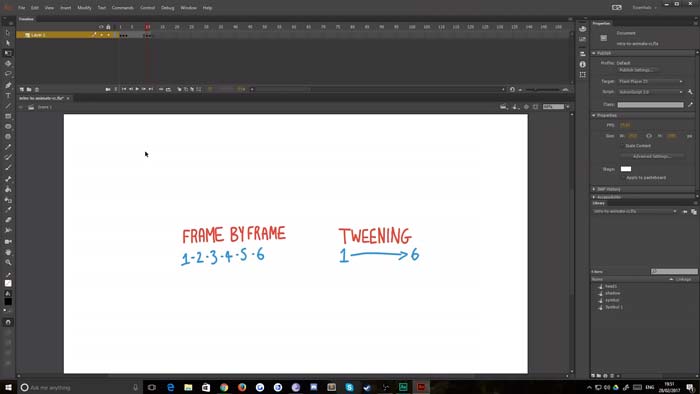Click the Class input field
Screen dimensions: 700x394
coord(650,105)
